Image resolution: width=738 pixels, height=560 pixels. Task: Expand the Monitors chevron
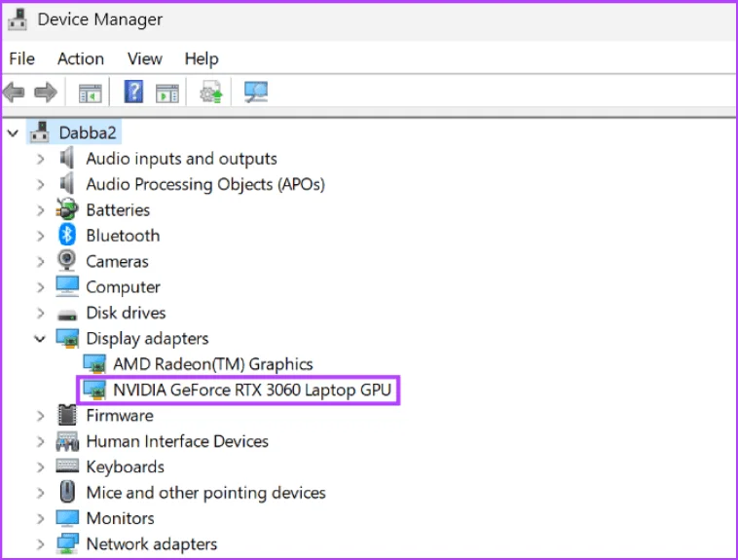[x=41, y=518]
